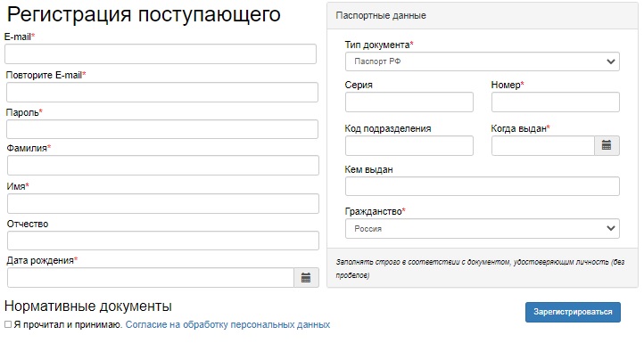Focus the E-mail input field
The width and height of the screenshot is (644, 343).
pyautogui.click(x=161, y=54)
